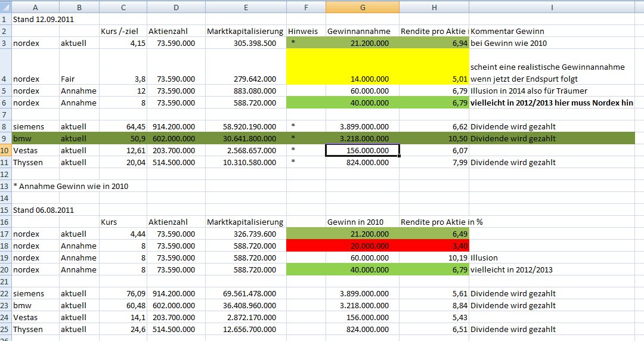
Task: Select column E header
Action: (246, 7)
